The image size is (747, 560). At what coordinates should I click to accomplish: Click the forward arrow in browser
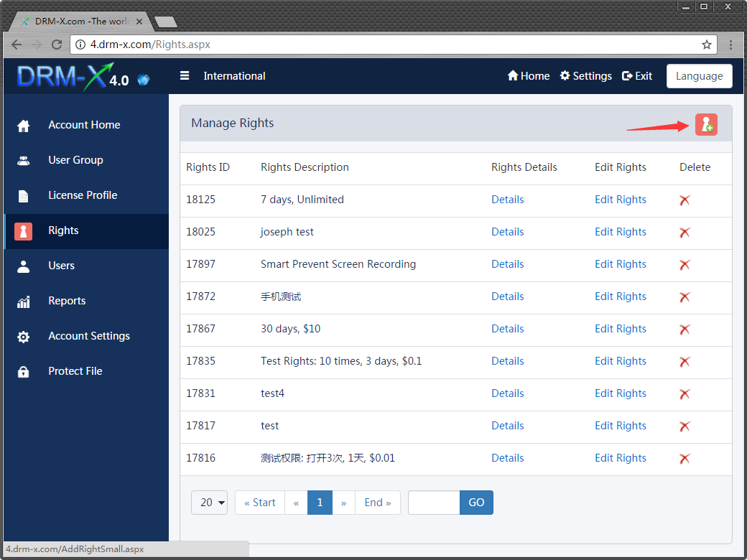pyautogui.click(x=37, y=45)
